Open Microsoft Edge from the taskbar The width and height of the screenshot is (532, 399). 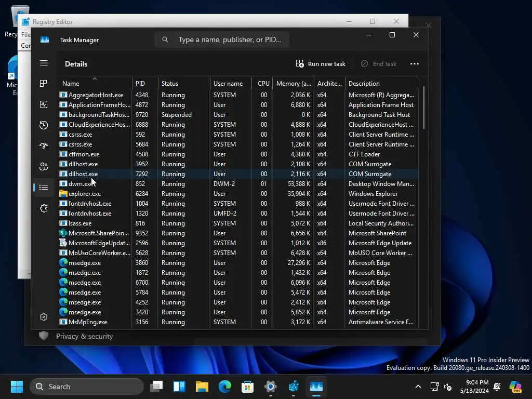pos(224,387)
